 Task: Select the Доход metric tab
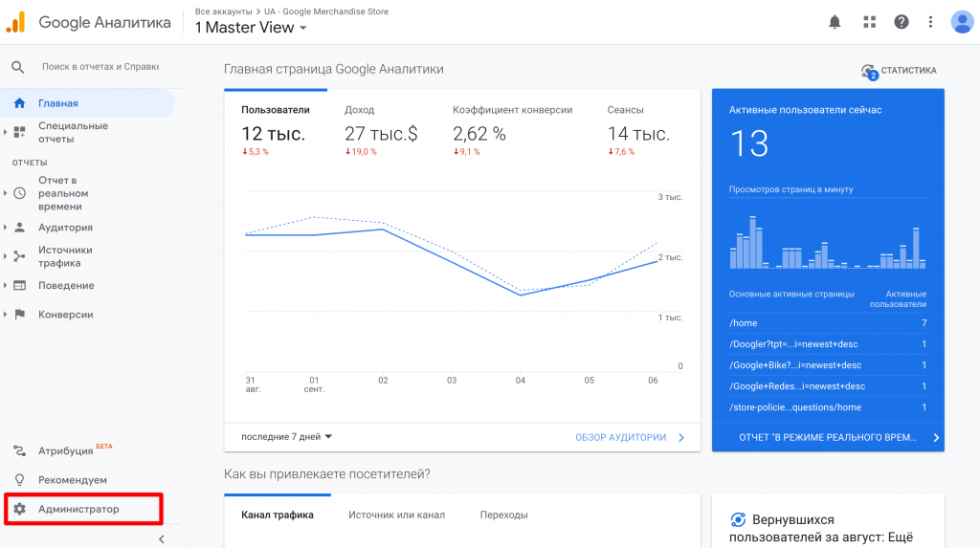pos(380,124)
